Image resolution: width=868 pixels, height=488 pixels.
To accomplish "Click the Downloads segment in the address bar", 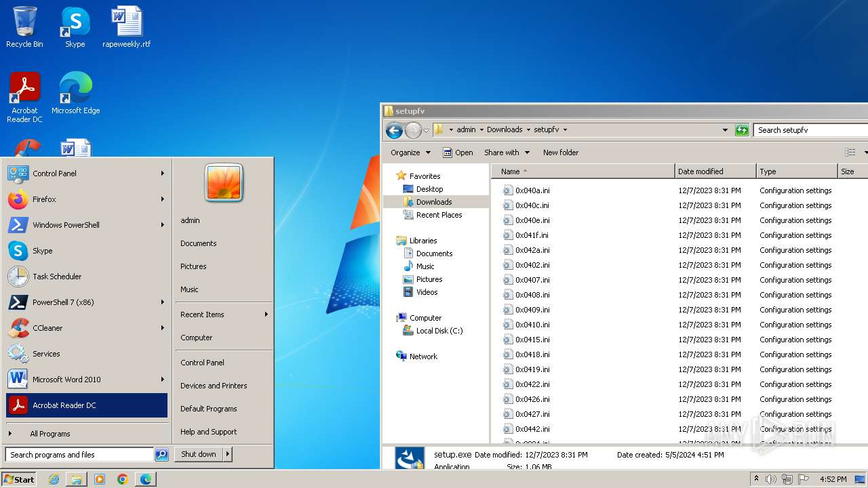I will 505,129.
